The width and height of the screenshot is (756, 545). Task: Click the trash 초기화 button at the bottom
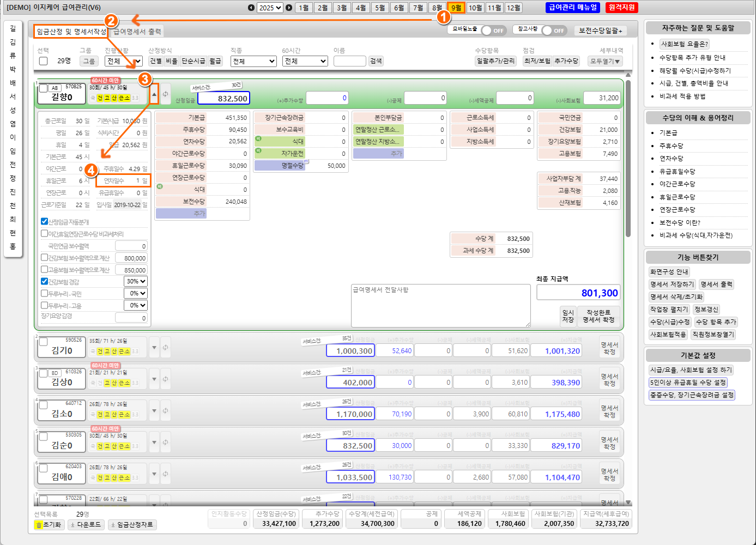point(49,525)
